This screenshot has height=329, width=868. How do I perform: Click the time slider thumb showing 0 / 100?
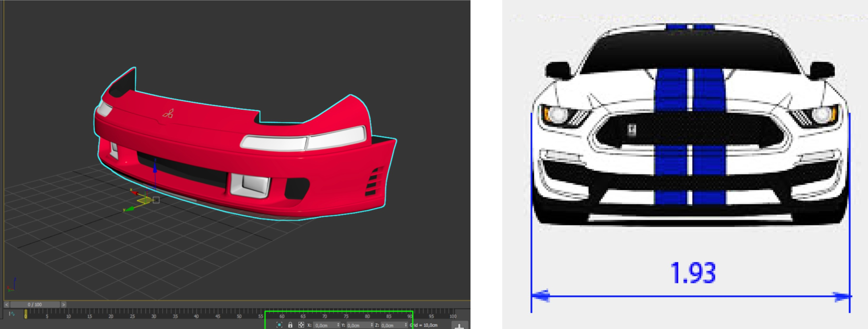tap(35, 304)
